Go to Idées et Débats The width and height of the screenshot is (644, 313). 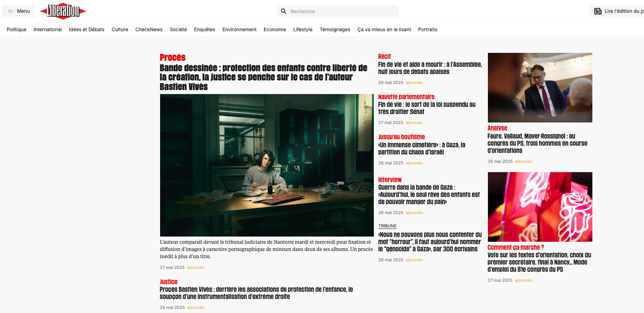(x=86, y=30)
